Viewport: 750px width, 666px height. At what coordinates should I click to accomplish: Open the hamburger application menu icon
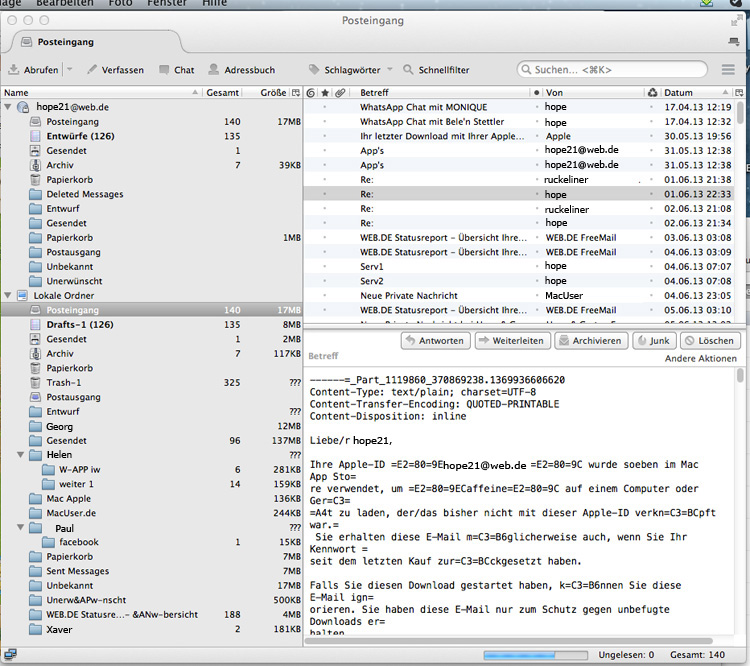pyautogui.click(x=729, y=70)
